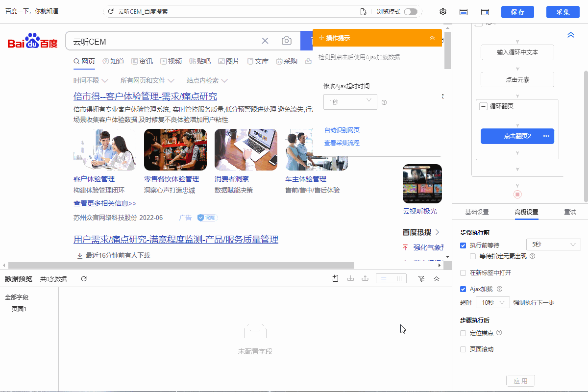Collapse the 循环翻页 loop with minus box
Screen dimensions: 588x392
click(483, 106)
